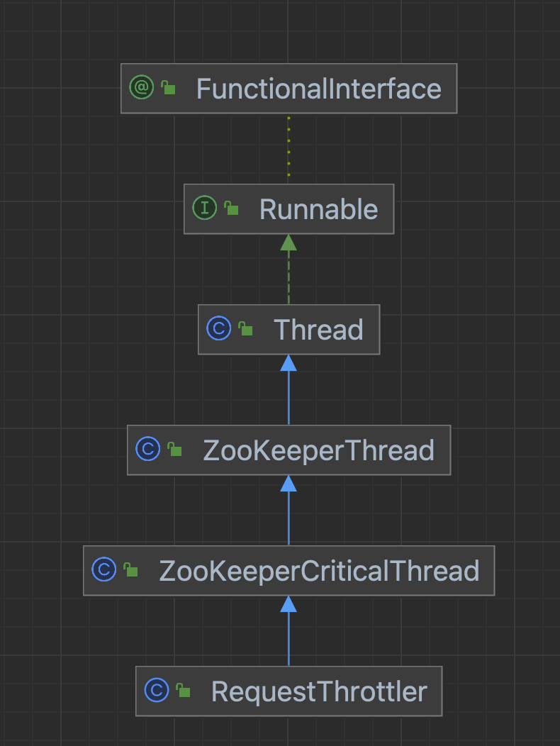Click the interface icon on Runnable
Image resolution: width=560 pixels, height=746 pixels.
click(x=204, y=208)
